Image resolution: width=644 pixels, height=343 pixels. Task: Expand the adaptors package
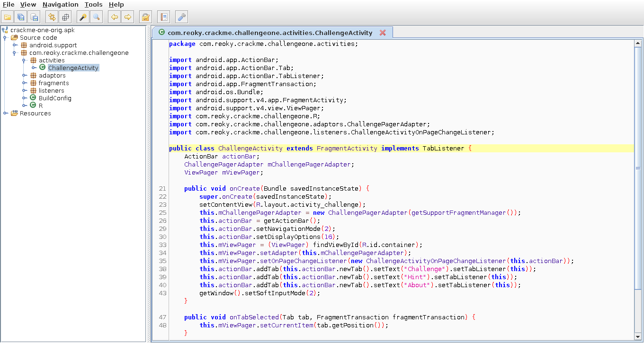point(24,76)
